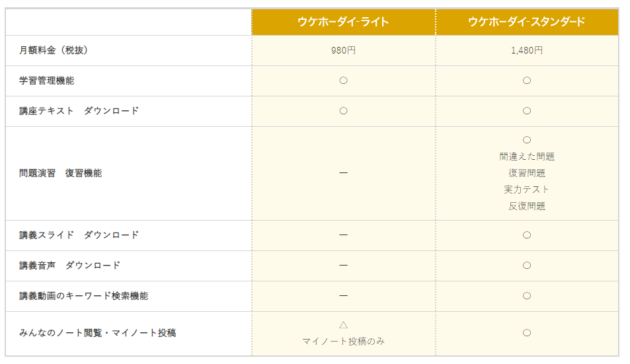
Task: Click the 学習管理機能 row label
Action: [47, 81]
